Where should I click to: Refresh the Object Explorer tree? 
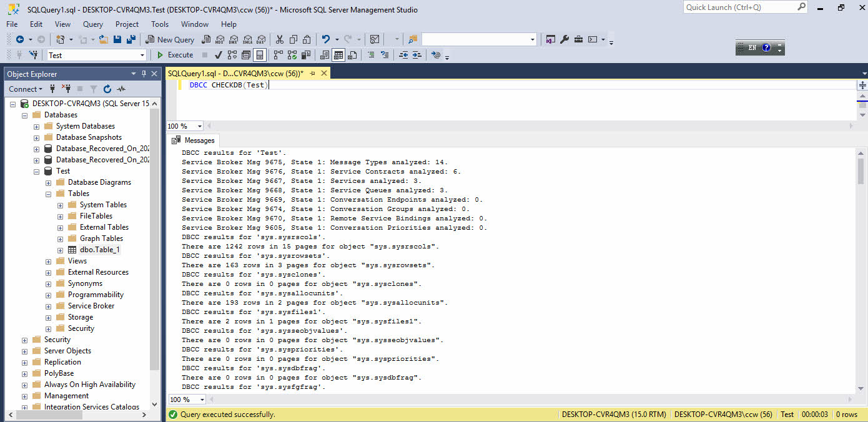107,89
